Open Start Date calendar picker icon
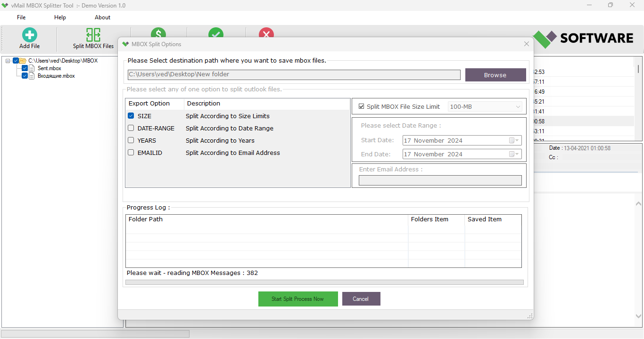The image size is (644, 339). (x=514, y=140)
